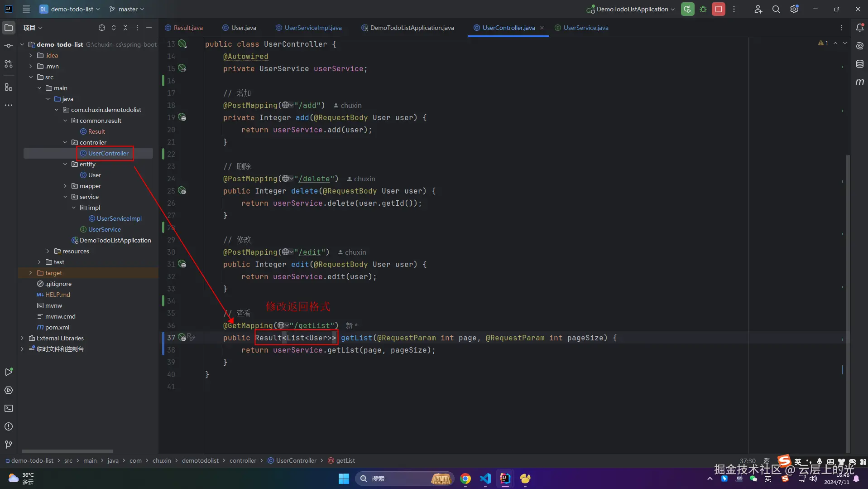Screen dimensions: 868x489
Task: Expand the target folder
Action: (31, 273)
